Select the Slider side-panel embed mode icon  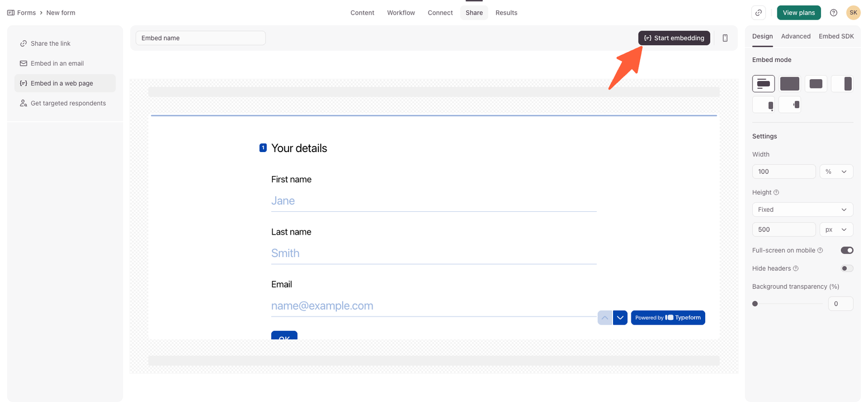pos(842,84)
